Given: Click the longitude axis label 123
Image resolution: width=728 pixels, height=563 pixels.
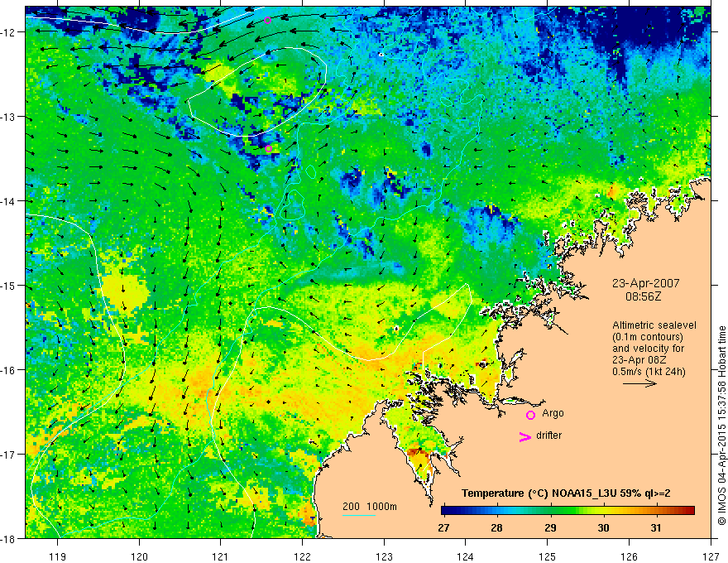Looking at the screenshot, I should (384, 556).
